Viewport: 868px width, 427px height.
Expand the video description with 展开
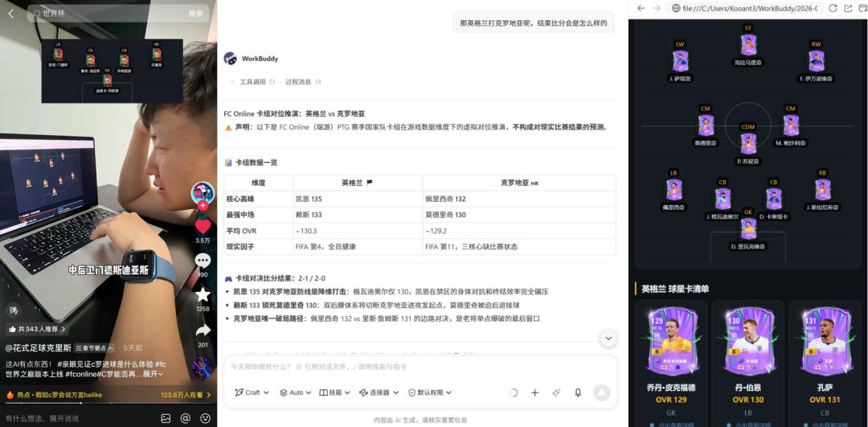[153, 375]
